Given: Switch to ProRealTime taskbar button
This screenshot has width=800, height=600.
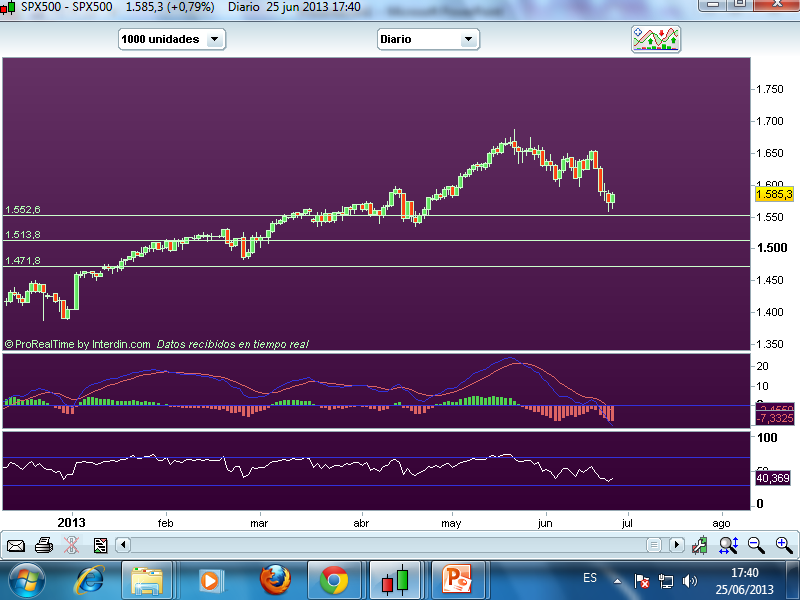Looking at the screenshot, I should 395,581.
